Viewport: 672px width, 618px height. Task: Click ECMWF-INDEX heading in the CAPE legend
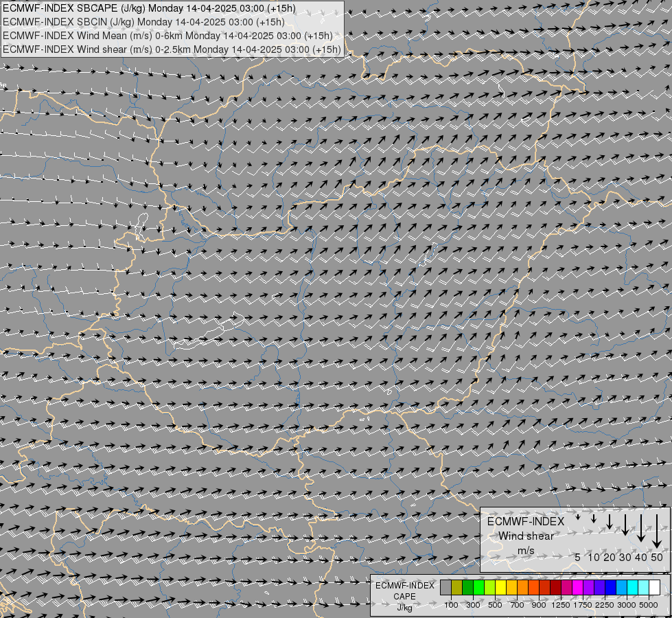pyautogui.click(x=404, y=586)
